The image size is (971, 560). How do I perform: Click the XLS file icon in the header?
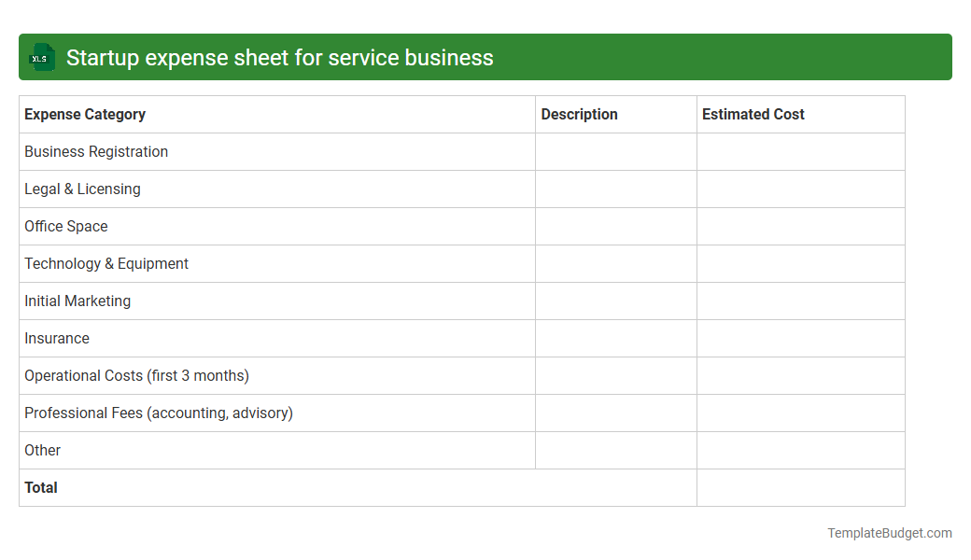pyautogui.click(x=41, y=57)
